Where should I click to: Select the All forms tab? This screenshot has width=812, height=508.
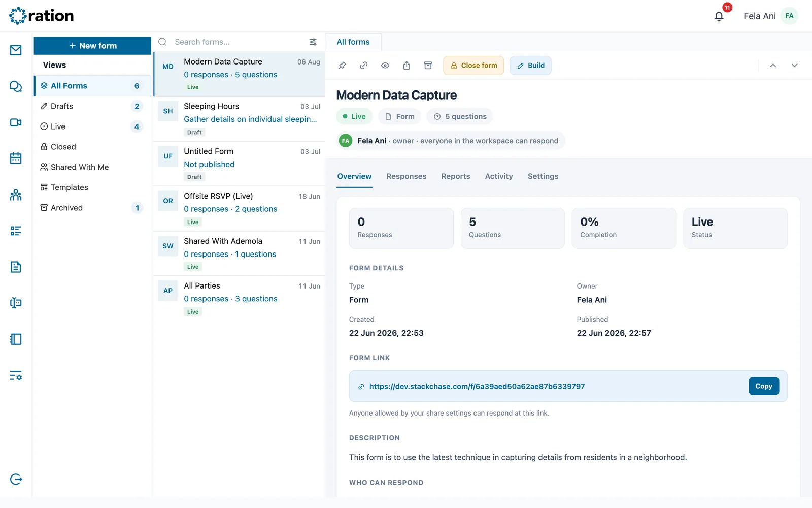pos(353,42)
